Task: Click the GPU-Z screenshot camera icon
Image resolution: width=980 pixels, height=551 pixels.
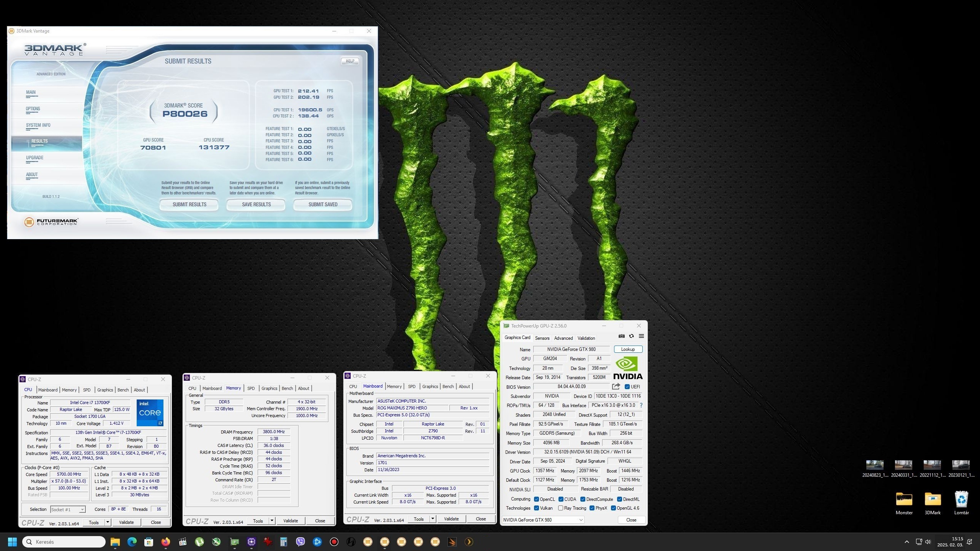Action: point(622,336)
